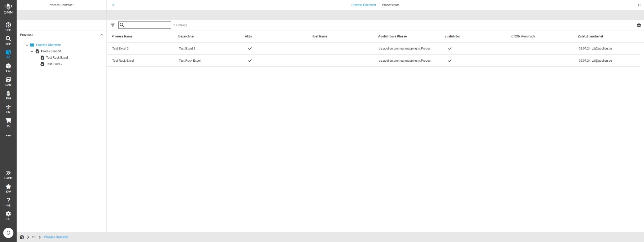Expand the breadcrumb ellipsis
The height and width of the screenshot is (242, 644).
click(x=34, y=237)
